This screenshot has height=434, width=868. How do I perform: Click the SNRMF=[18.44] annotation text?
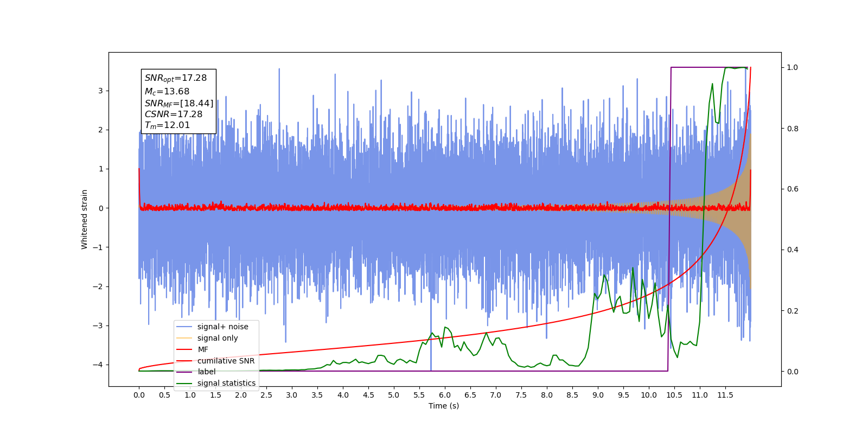(179, 103)
